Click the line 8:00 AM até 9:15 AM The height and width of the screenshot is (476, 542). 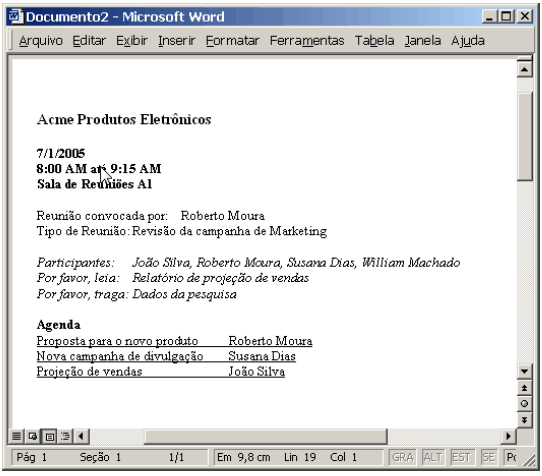coord(99,169)
